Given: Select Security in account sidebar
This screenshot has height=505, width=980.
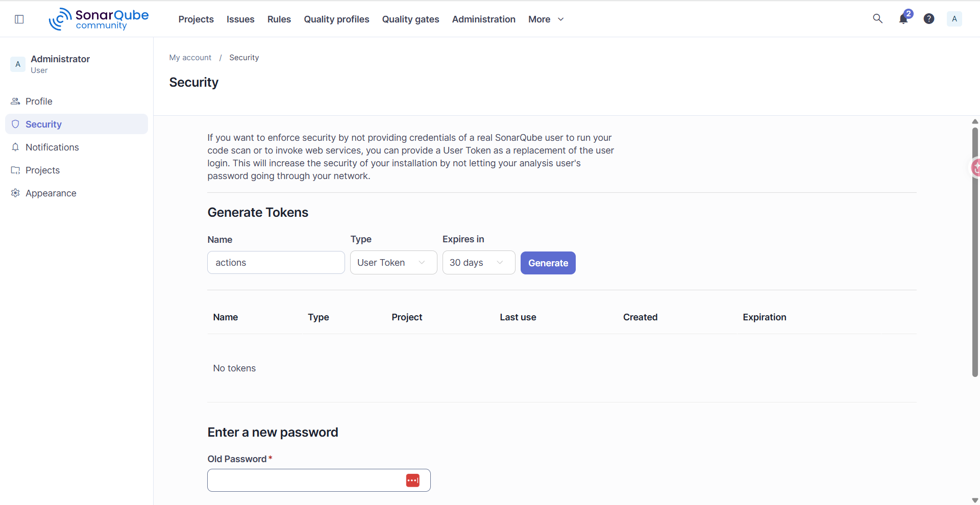Looking at the screenshot, I should (x=77, y=124).
